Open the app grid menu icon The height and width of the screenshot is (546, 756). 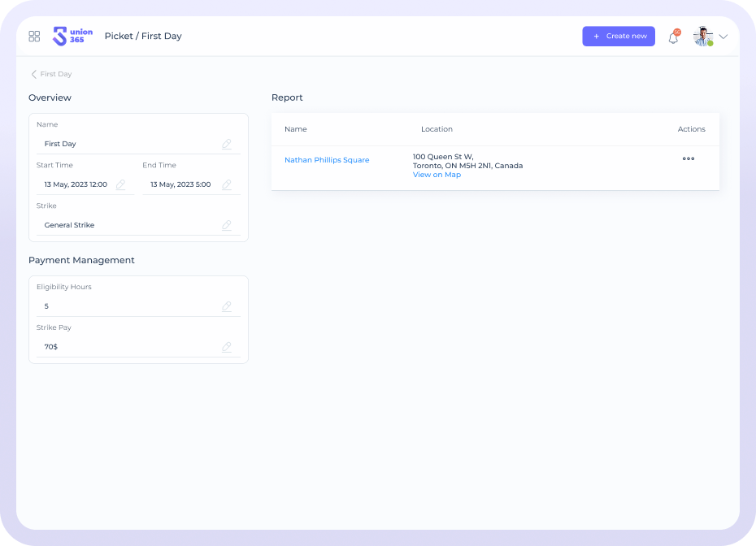tap(34, 37)
